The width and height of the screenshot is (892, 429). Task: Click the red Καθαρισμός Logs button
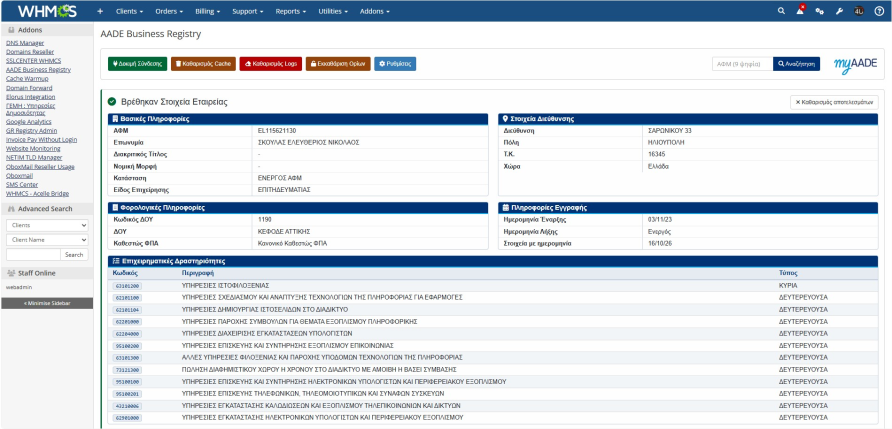[x=271, y=64]
